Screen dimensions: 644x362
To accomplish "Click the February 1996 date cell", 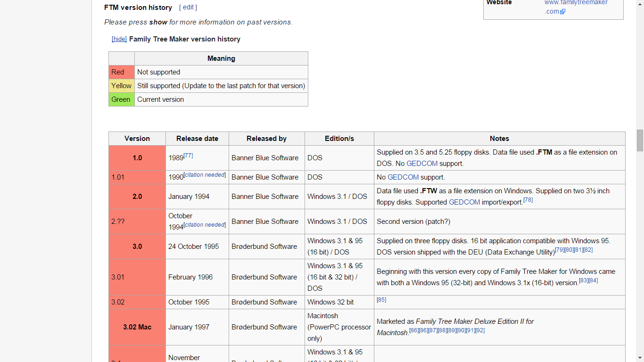I will (197, 277).
